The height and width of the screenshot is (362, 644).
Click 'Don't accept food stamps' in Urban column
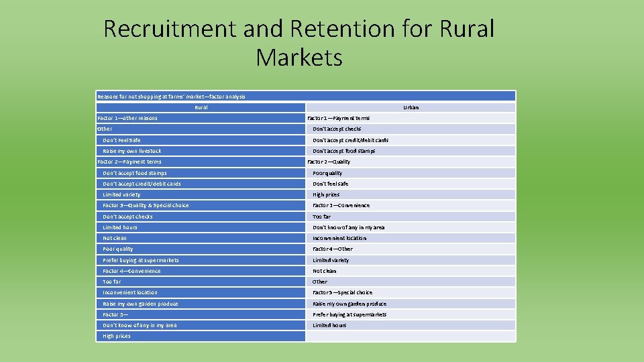tap(411, 151)
